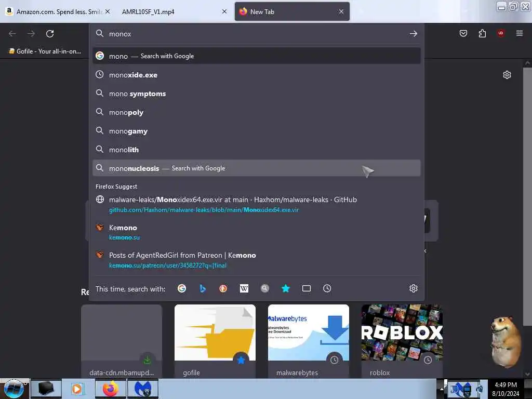The height and width of the screenshot is (399, 532).
Task: Open the gofile shortcut thumbnail
Action: 215,341
